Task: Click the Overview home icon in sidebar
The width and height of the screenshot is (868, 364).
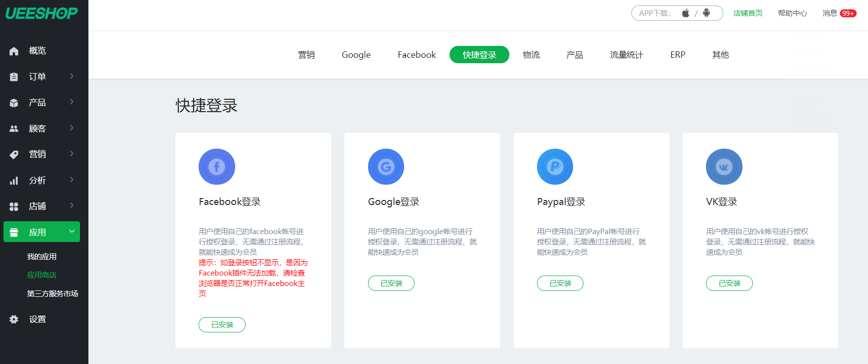Action: (14, 51)
